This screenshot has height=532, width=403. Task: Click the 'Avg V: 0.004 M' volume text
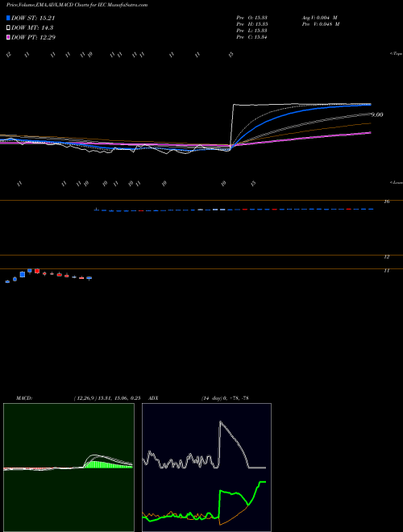tap(319, 17)
